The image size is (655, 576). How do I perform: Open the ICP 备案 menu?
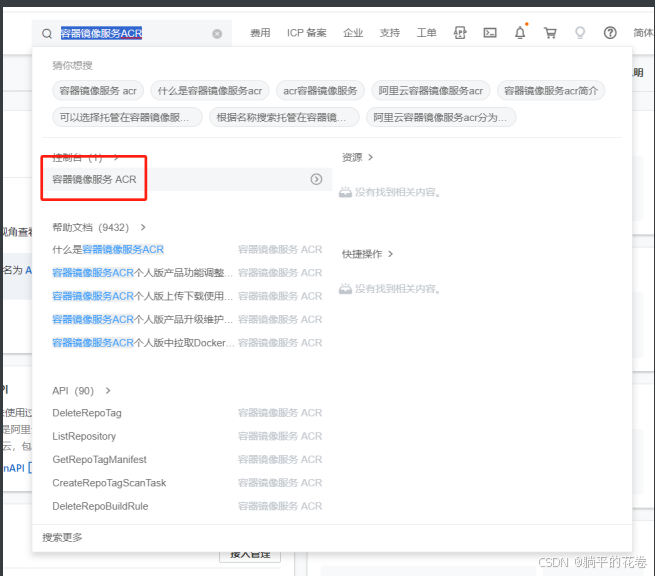pyautogui.click(x=306, y=33)
